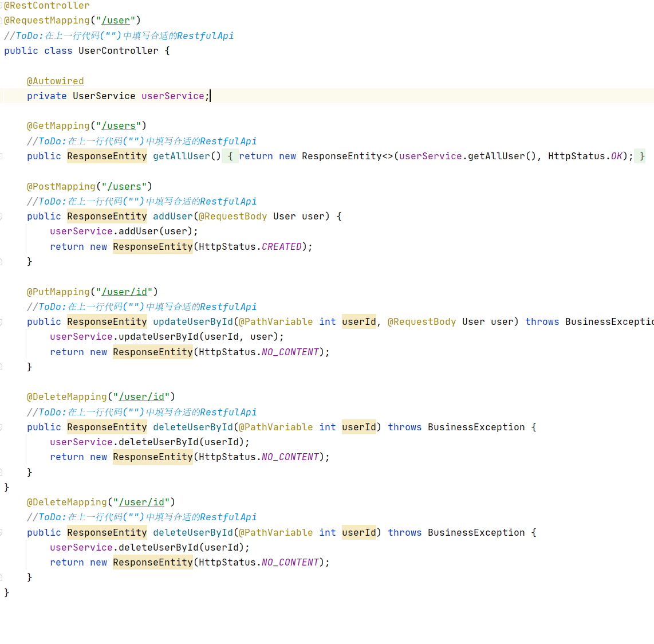The image size is (654, 644).
Task: Click @RequestBody in the updateUserById signature
Action: coord(421,322)
